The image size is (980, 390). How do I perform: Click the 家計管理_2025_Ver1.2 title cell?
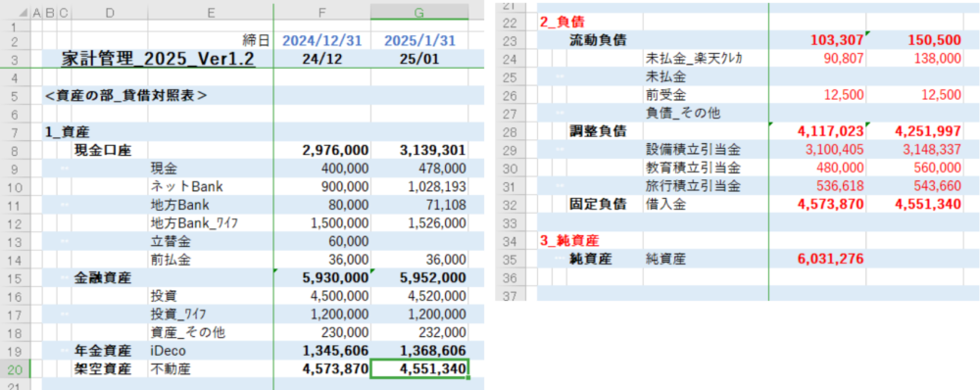click(x=158, y=60)
